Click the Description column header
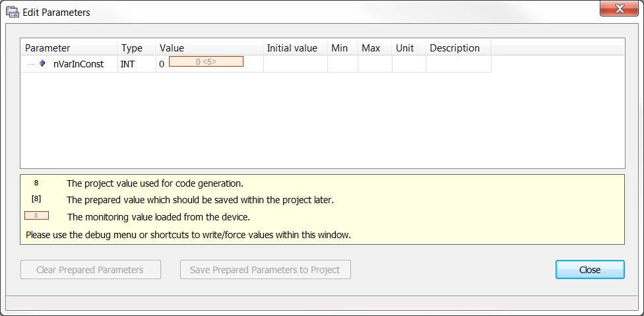 click(x=459, y=48)
